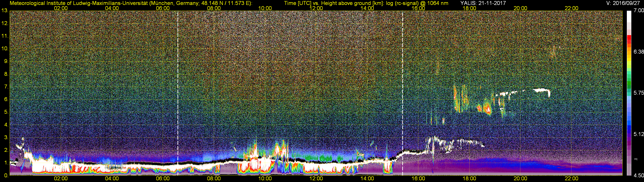The height and width of the screenshot is (182, 644).
Task: Click the 4.50 label below the colorbar
Action: click(x=638, y=176)
